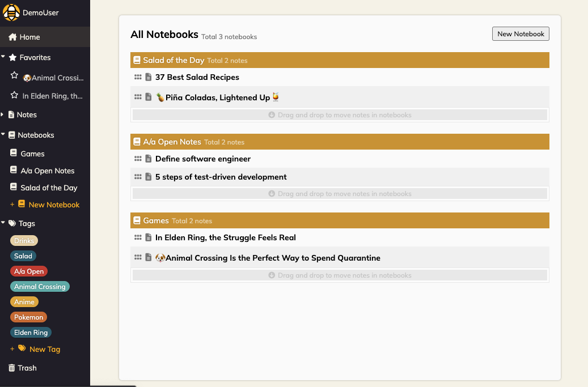Select DemoUser at the top of the sidebar

coord(40,12)
